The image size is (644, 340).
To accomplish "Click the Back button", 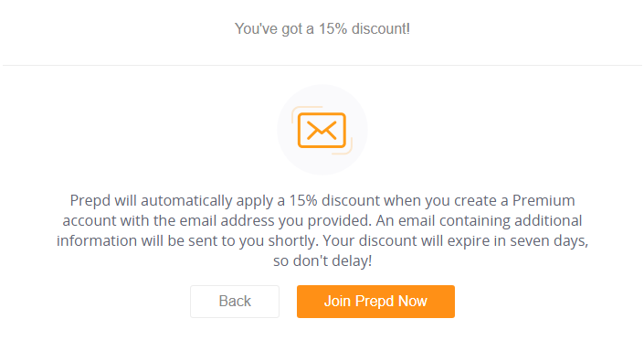I will (235, 302).
